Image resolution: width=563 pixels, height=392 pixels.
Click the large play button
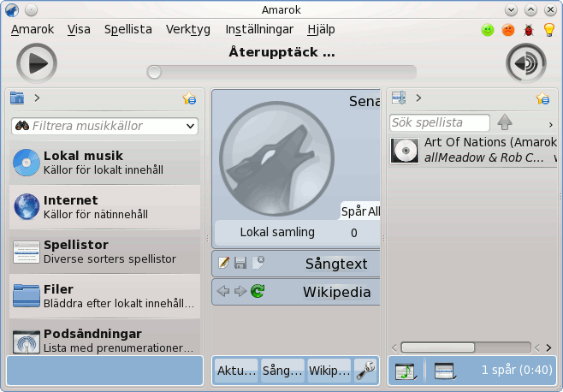pos(37,63)
